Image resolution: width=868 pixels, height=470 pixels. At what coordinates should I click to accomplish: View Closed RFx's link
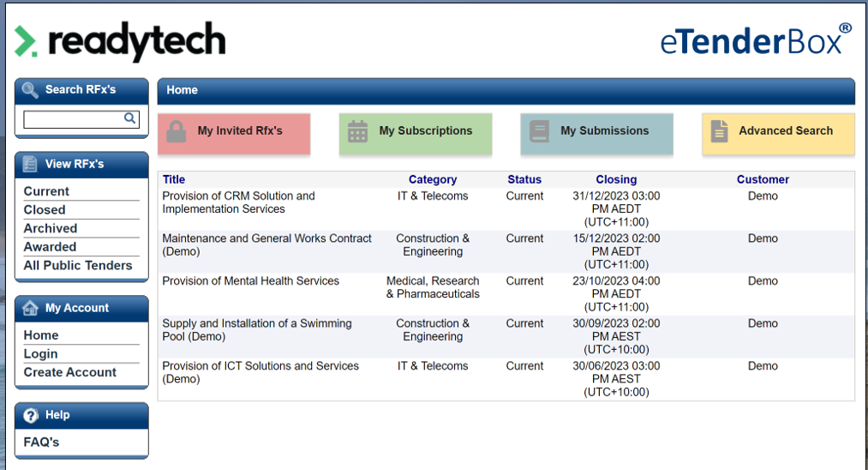point(45,210)
